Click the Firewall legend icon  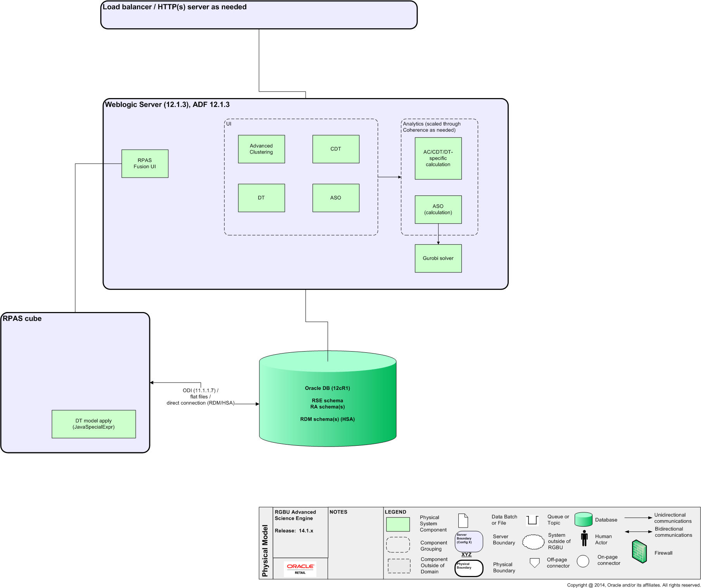(x=639, y=551)
